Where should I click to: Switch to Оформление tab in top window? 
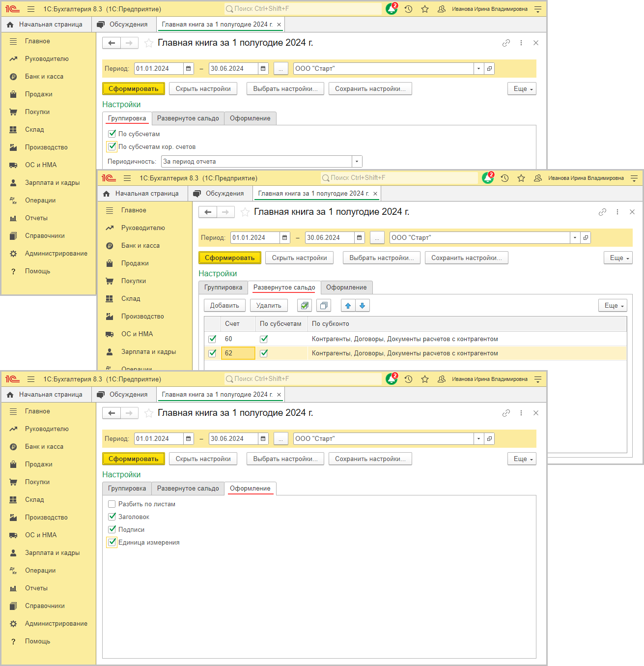click(x=250, y=118)
